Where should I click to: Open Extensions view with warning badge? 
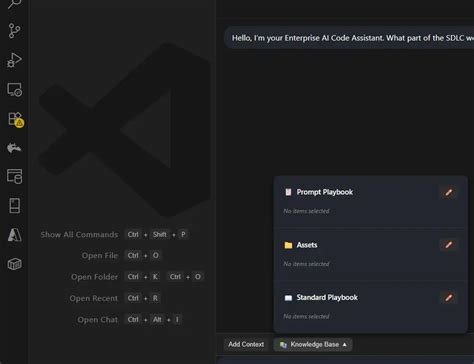click(x=15, y=119)
